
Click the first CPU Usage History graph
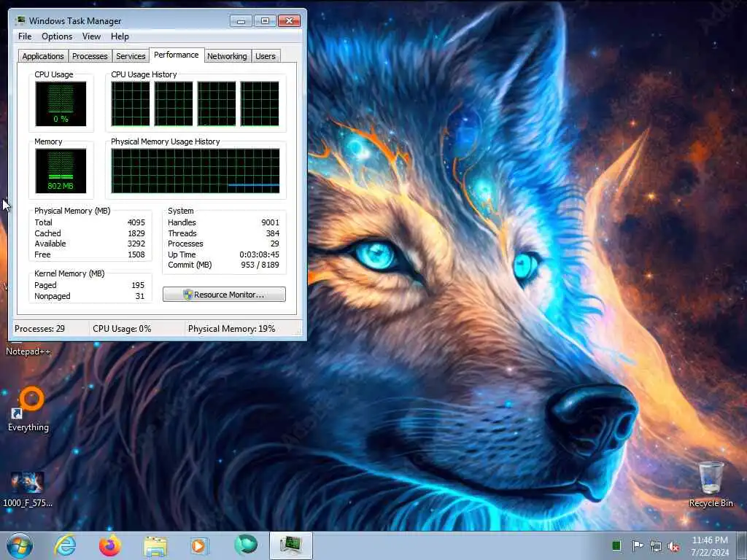tap(130, 104)
